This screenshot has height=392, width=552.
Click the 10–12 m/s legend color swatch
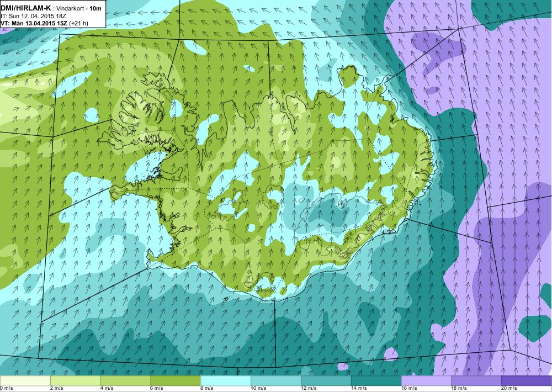276,381
